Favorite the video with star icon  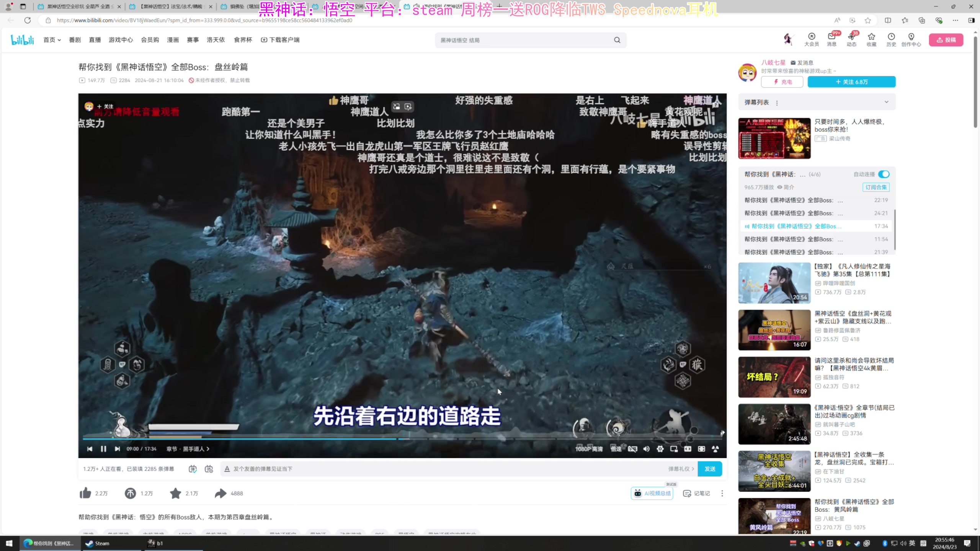pos(175,493)
